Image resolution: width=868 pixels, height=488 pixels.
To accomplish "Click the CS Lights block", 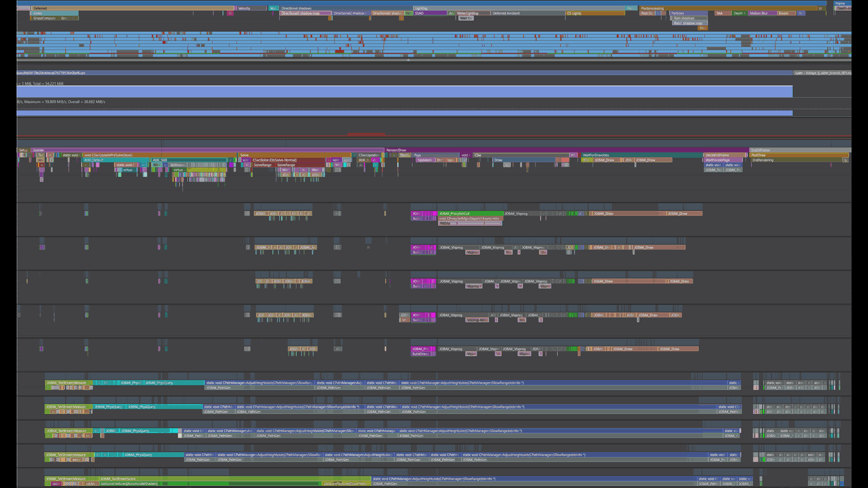I will (x=595, y=13).
